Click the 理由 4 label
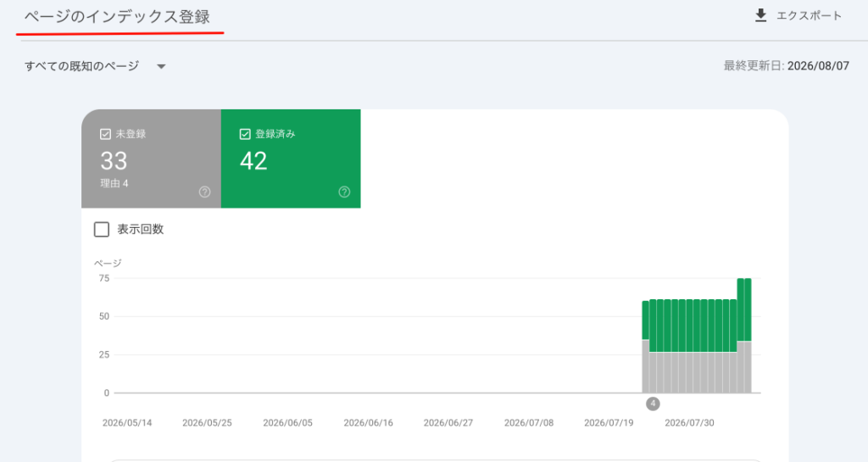Viewport: 868px width, 462px height. pyautogui.click(x=114, y=183)
